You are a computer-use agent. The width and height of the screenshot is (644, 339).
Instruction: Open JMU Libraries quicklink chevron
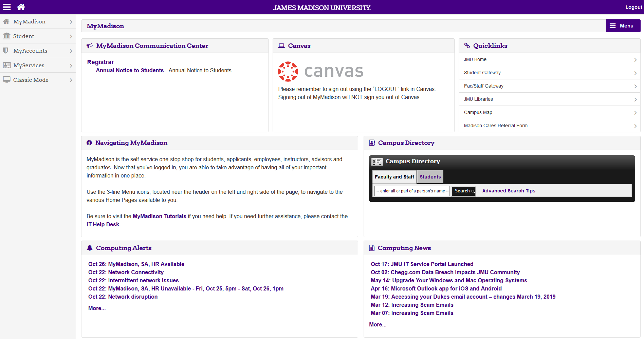(636, 99)
